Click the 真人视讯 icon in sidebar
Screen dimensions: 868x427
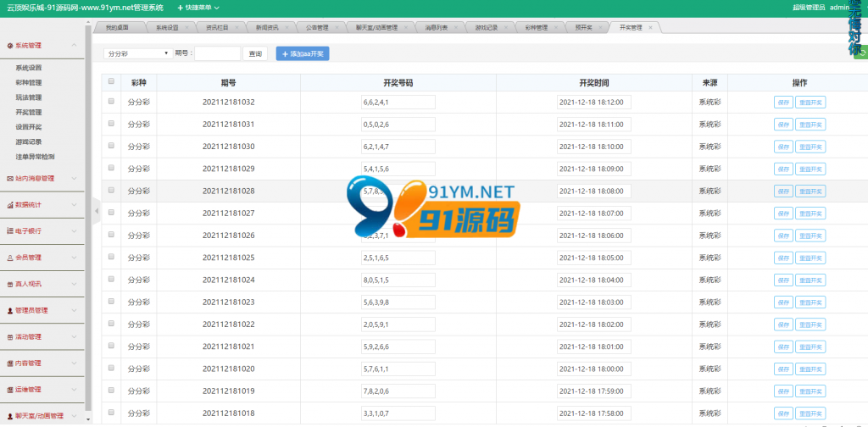(x=9, y=285)
